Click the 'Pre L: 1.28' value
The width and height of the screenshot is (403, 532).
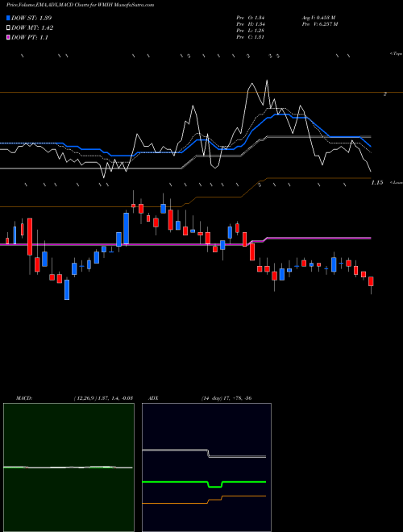tap(251, 31)
